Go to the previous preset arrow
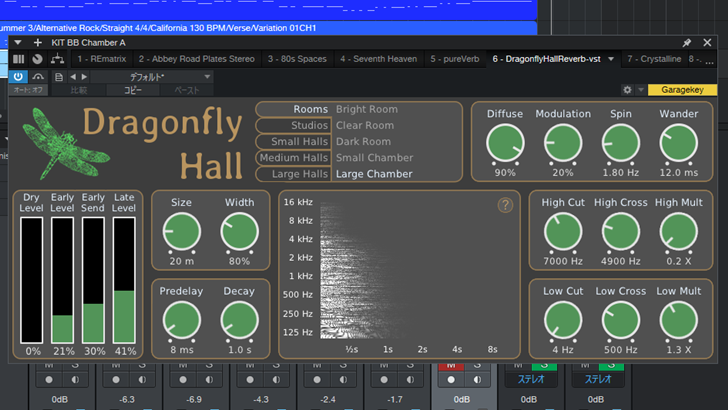728x410 pixels. pos(73,77)
